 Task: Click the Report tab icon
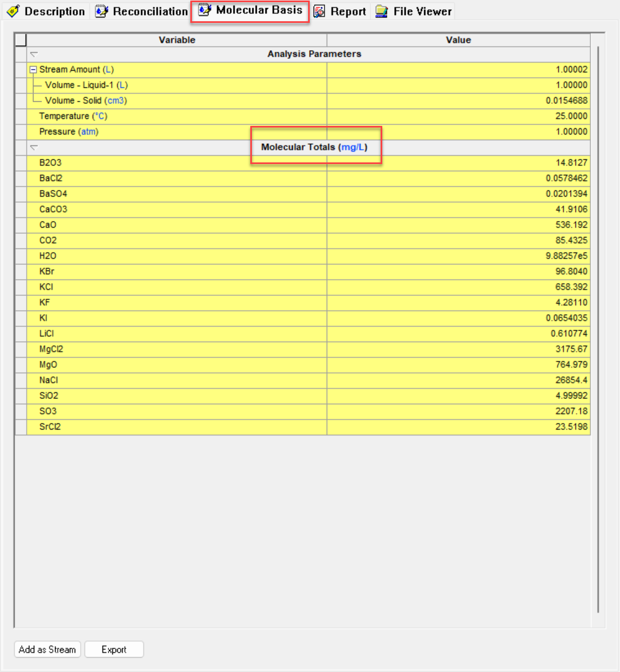(320, 11)
